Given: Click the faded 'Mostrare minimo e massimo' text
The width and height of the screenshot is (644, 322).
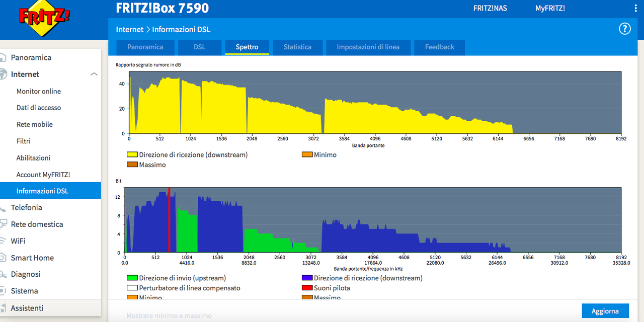Looking at the screenshot, I should tap(169, 316).
